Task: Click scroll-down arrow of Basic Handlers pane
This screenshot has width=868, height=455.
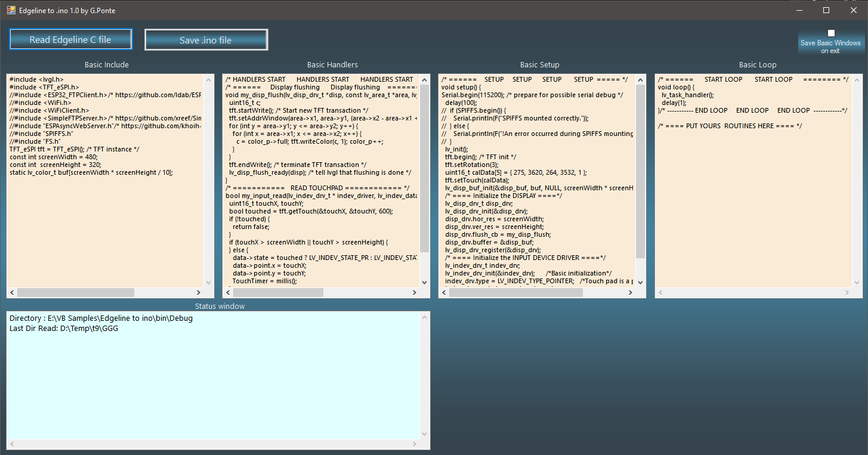Action: coord(424,283)
